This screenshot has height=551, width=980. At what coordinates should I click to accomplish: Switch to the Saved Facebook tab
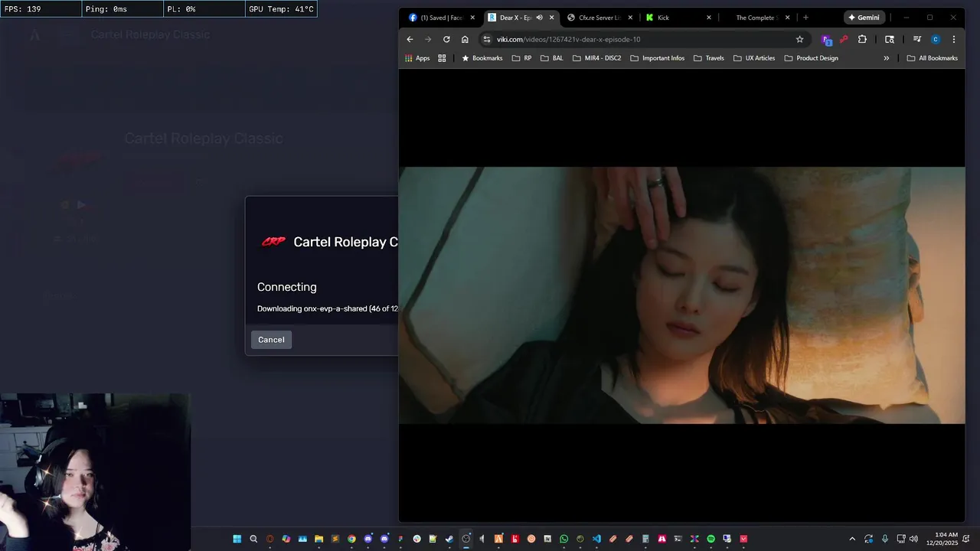441,18
